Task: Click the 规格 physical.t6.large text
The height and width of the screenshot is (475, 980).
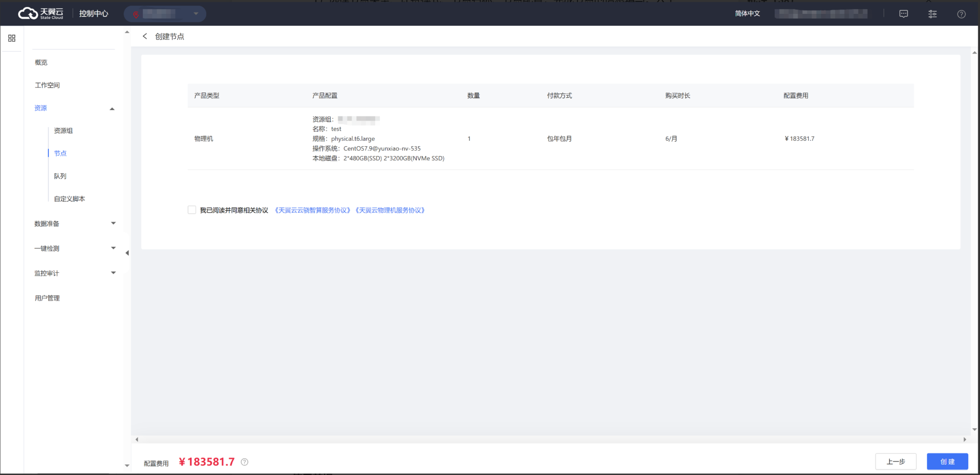Action: click(344, 139)
